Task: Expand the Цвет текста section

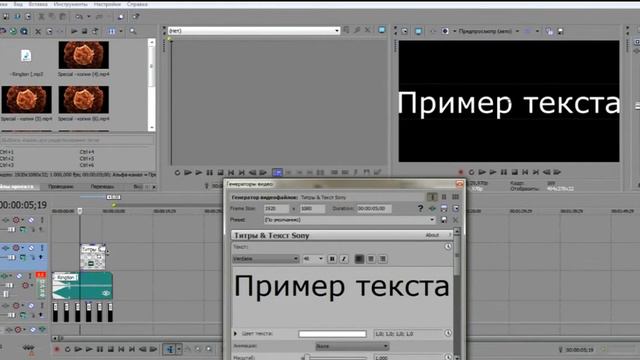Action: coord(235,334)
